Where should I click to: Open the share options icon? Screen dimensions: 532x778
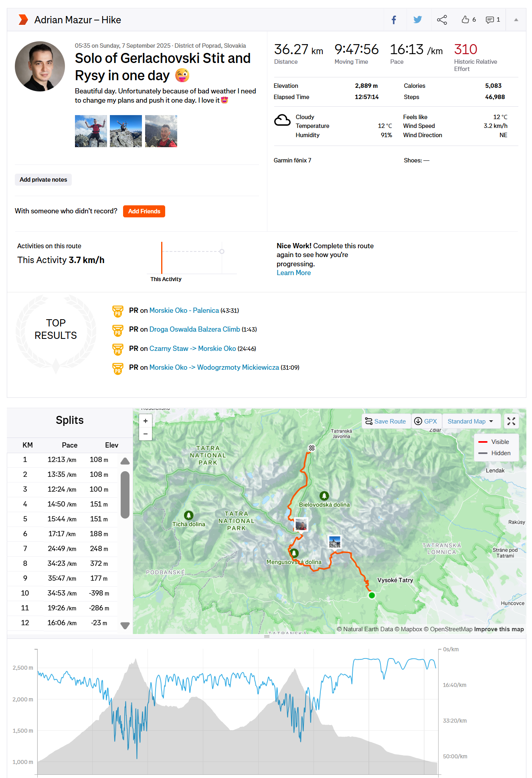(x=442, y=20)
